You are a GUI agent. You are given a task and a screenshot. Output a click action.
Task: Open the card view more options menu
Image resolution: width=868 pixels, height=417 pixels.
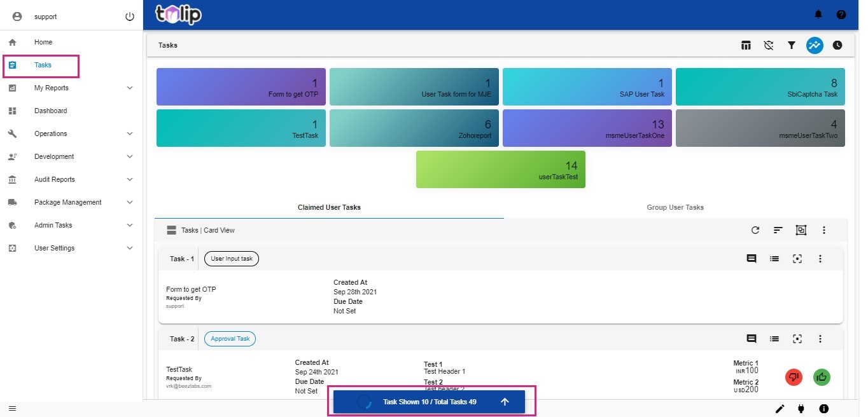824,230
